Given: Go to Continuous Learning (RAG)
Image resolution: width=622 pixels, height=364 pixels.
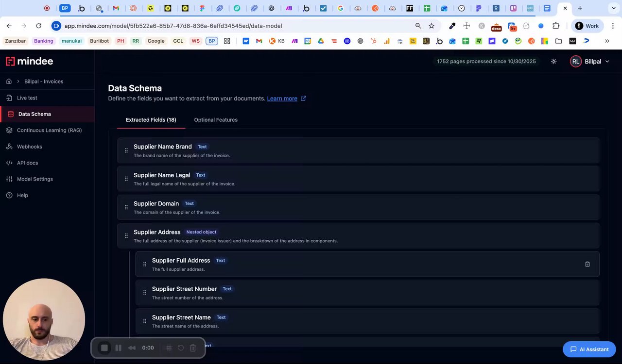Looking at the screenshot, I should coord(49,131).
